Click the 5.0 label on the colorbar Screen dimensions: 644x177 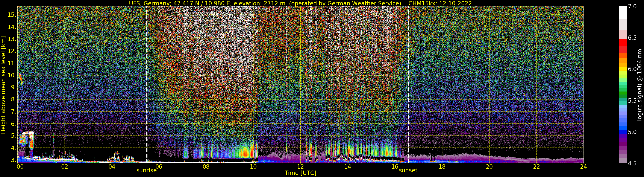pyautogui.click(x=632, y=132)
